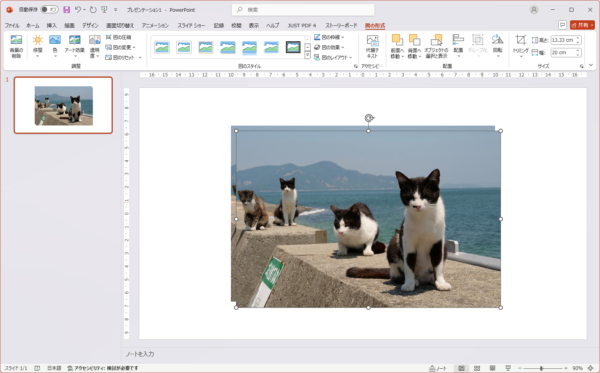Toggle the AutoSave (自動保存) switch
600x373 pixels.
click(x=49, y=10)
